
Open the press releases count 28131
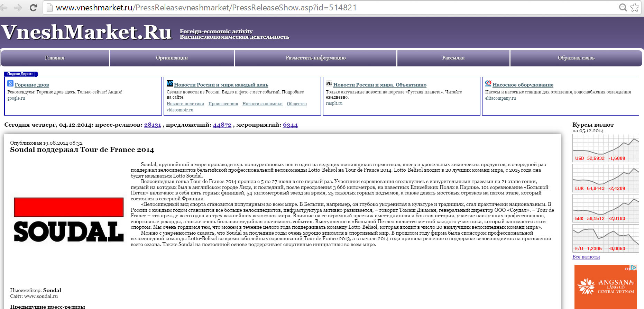[153, 125]
